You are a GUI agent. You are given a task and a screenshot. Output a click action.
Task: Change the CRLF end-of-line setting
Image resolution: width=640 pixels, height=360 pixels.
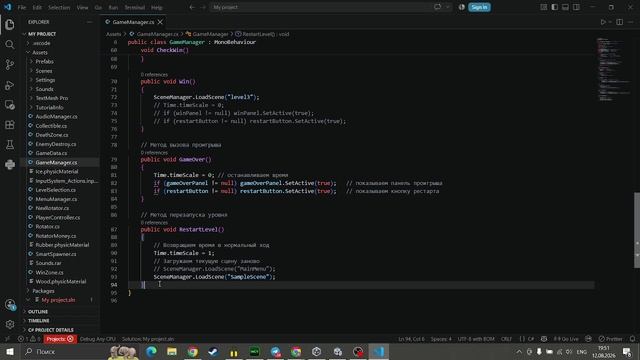pos(506,339)
